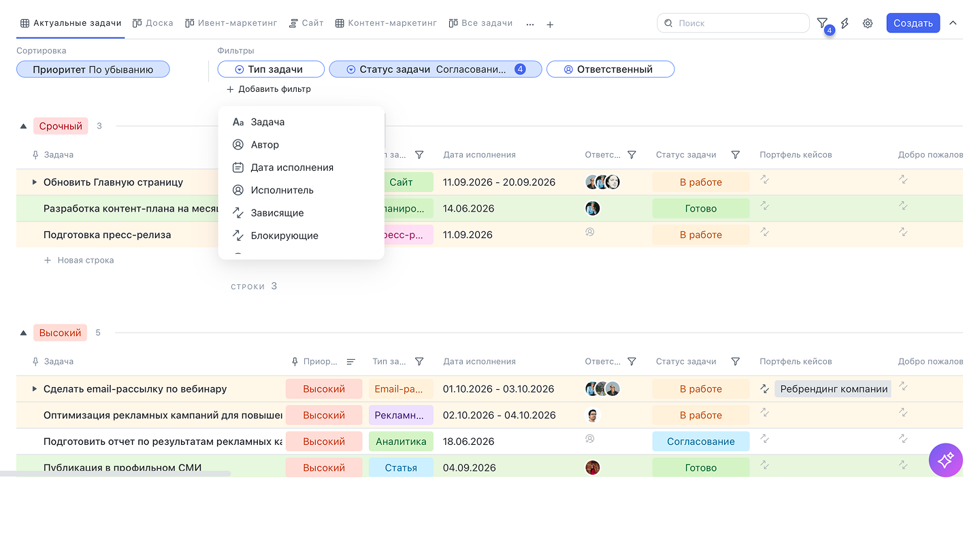Select Дата исполнения in filter menu

click(291, 167)
